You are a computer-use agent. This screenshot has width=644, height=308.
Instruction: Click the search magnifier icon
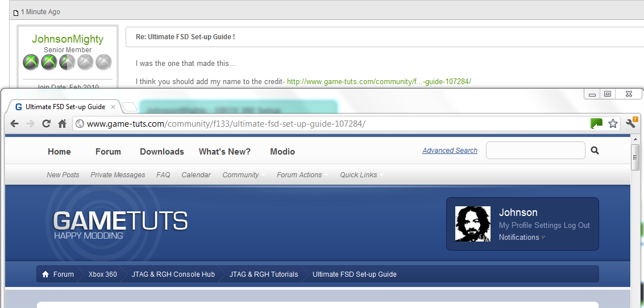tap(595, 150)
